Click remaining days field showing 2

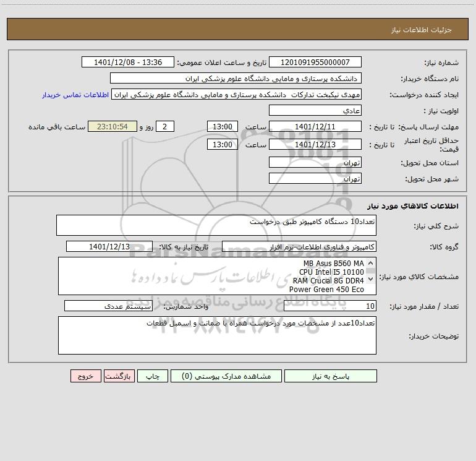[165, 126]
